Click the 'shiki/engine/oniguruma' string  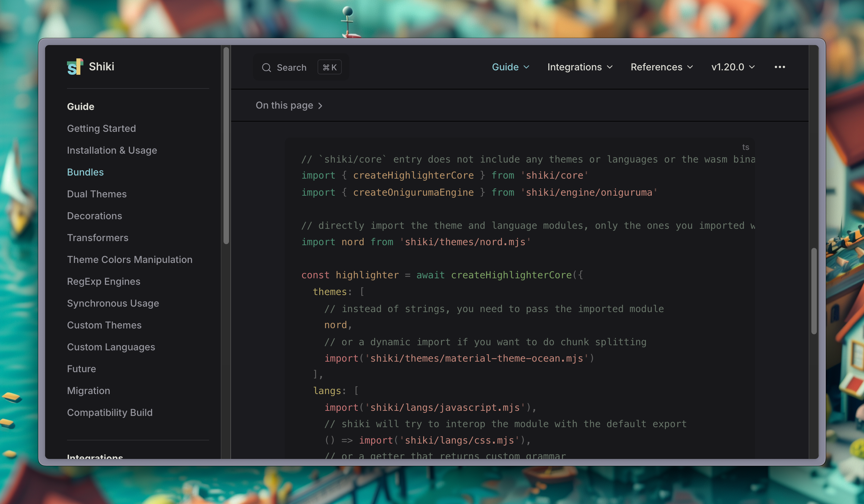point(589,193)
